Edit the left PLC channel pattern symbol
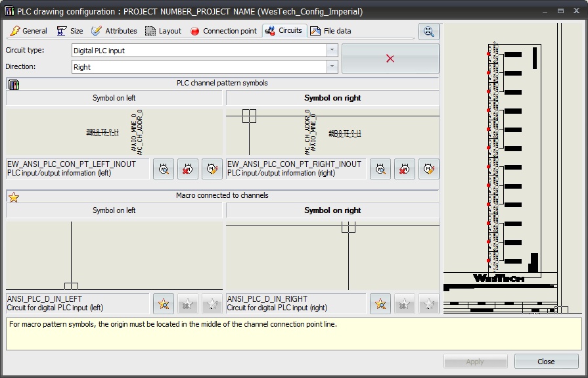 (x=212, y=169)
